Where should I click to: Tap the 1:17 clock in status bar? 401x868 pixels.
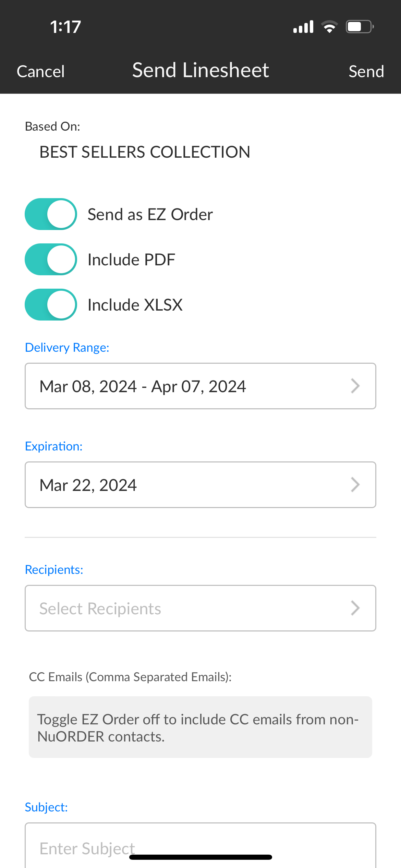pyautogui.click(x=65, y=27)
